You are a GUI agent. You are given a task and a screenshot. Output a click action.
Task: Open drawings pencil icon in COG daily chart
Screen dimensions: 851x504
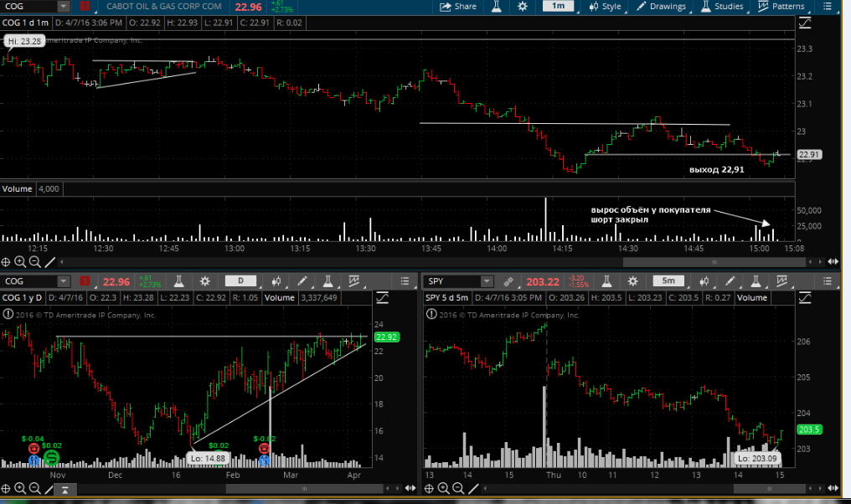(302, 281)
